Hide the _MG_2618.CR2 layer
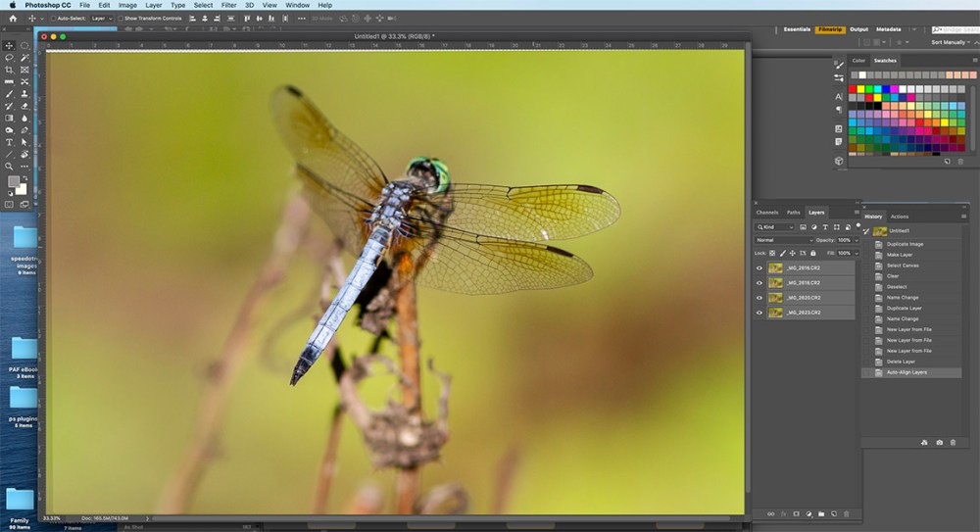 click(x=759, y=282)
